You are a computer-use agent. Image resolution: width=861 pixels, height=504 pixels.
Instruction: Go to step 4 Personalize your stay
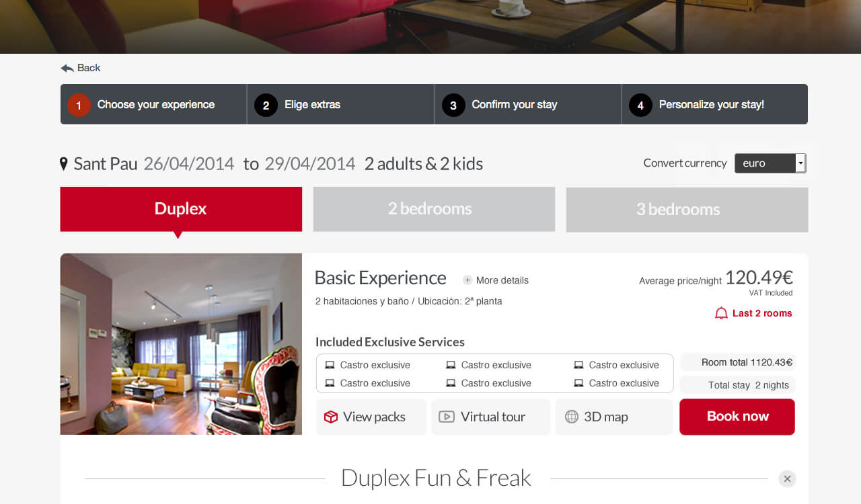pyautogui.click(x=715, y=104)
